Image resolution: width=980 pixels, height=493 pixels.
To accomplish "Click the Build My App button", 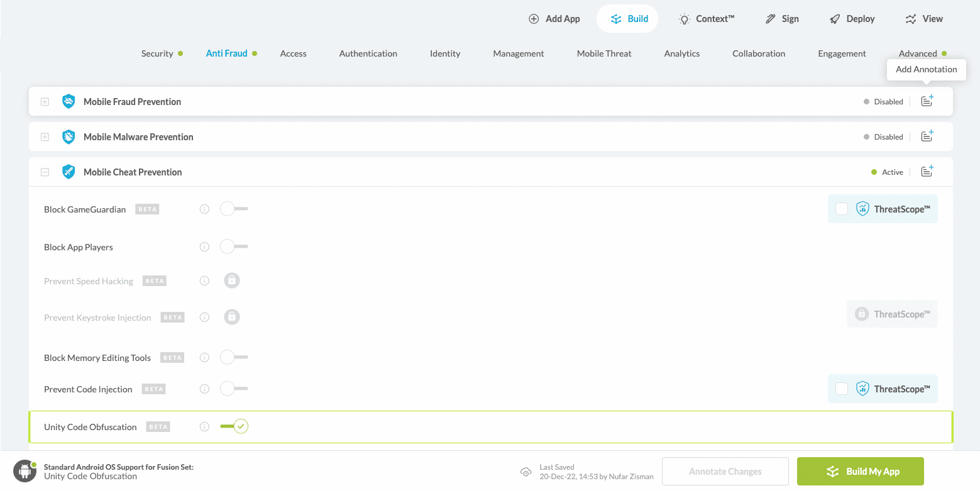I will [860, 472].
